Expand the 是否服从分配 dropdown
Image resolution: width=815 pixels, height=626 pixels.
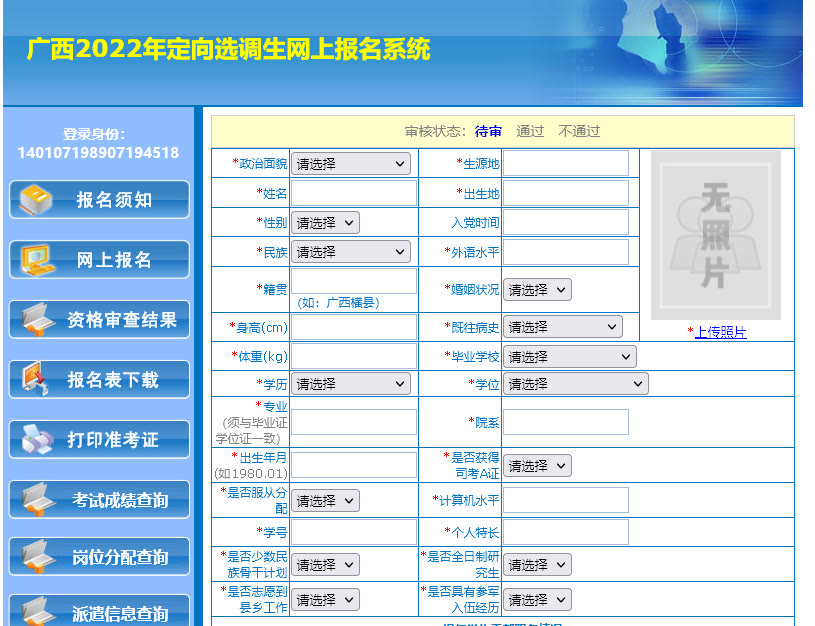tap(325, 501)
